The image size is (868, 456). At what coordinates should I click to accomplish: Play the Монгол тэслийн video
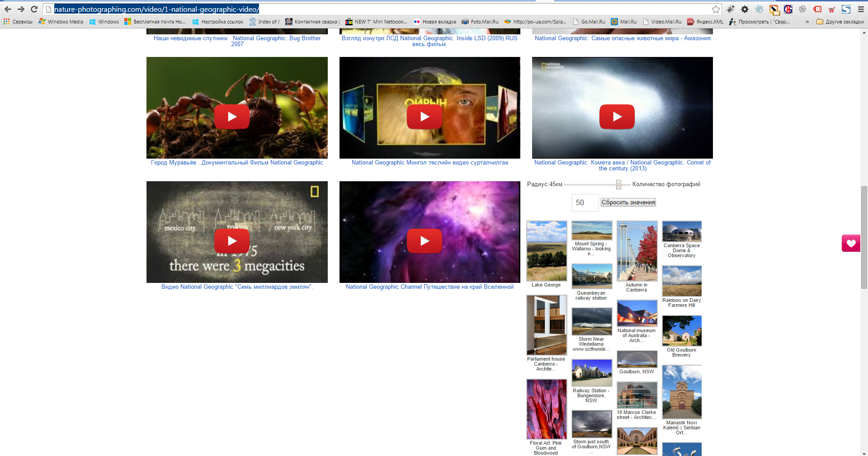pos(425,117)
